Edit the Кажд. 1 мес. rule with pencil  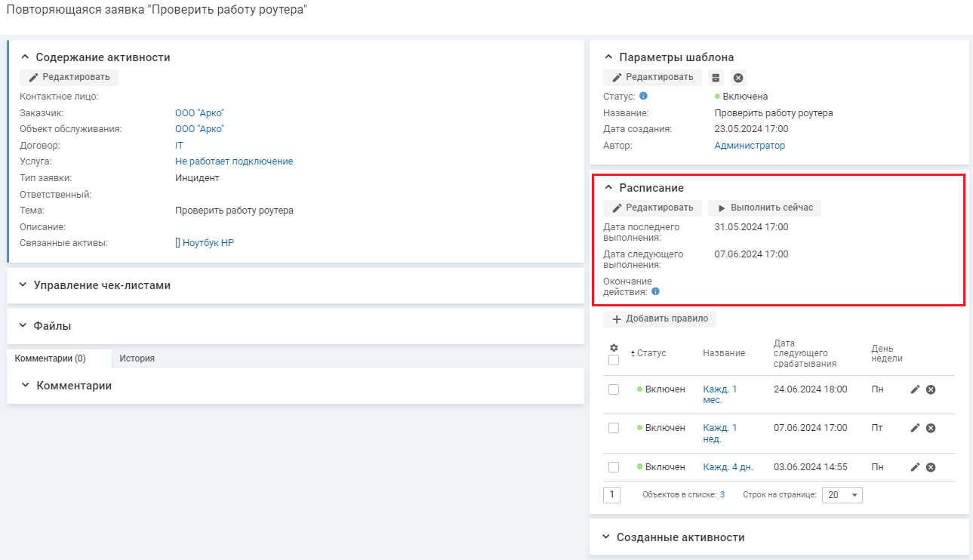tap(915, 389)
